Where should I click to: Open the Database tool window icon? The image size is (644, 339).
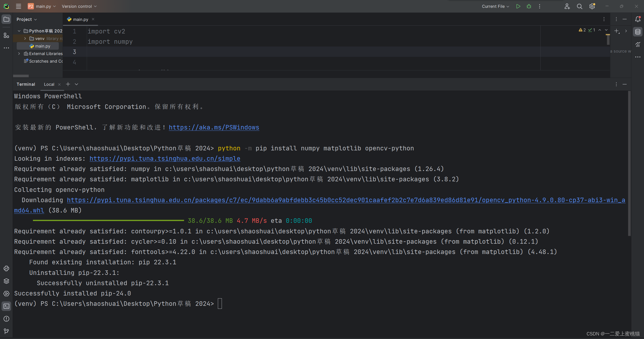(638, 32)
